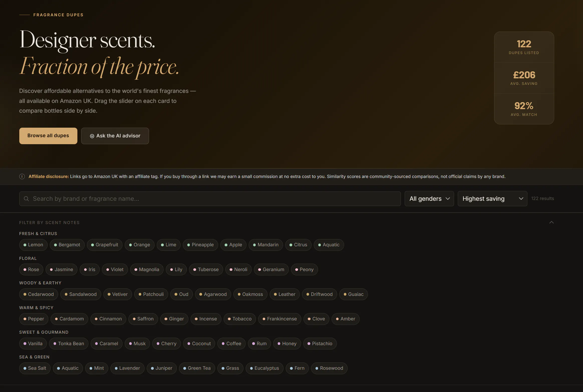Select the Tobacco scent chip
Screen dimensions: 583x392
[x=240, y=319]
